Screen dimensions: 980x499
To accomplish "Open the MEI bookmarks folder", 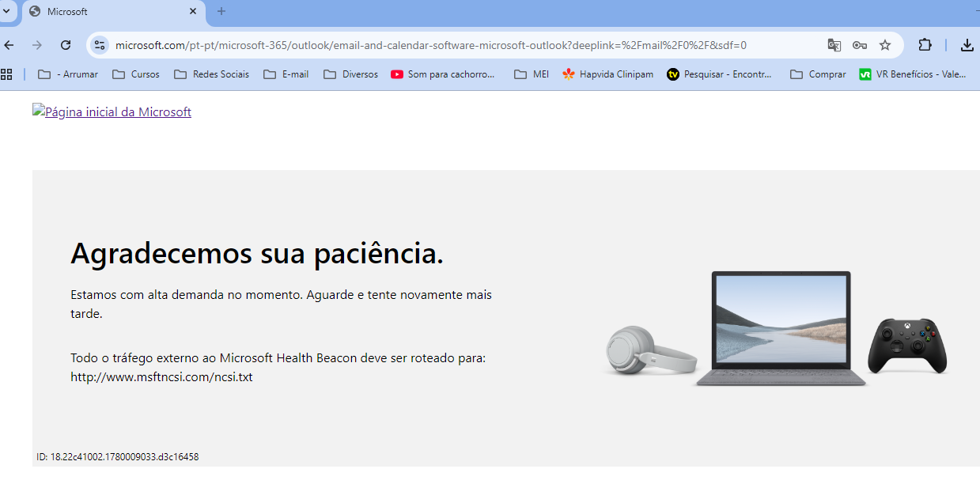I will point(532,74).
